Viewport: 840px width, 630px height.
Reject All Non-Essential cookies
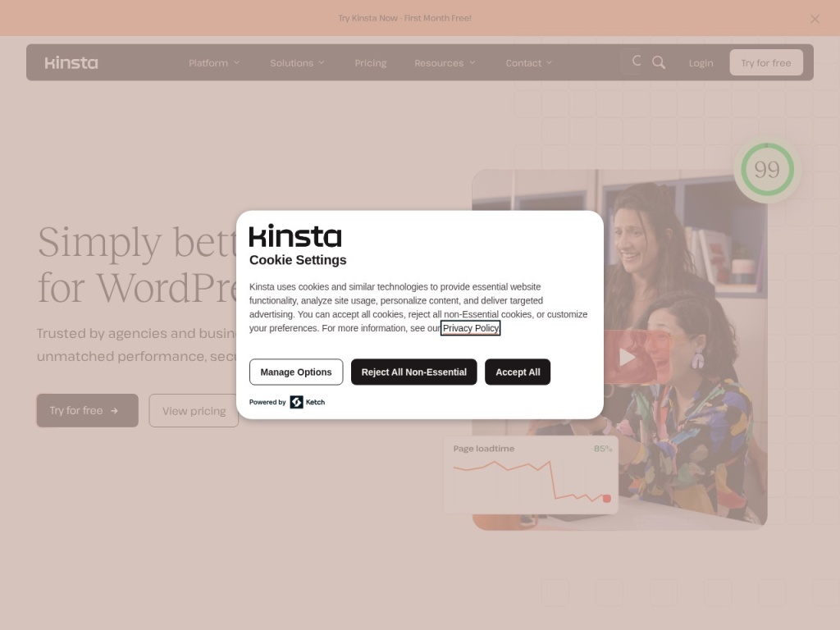click(414, 372)
